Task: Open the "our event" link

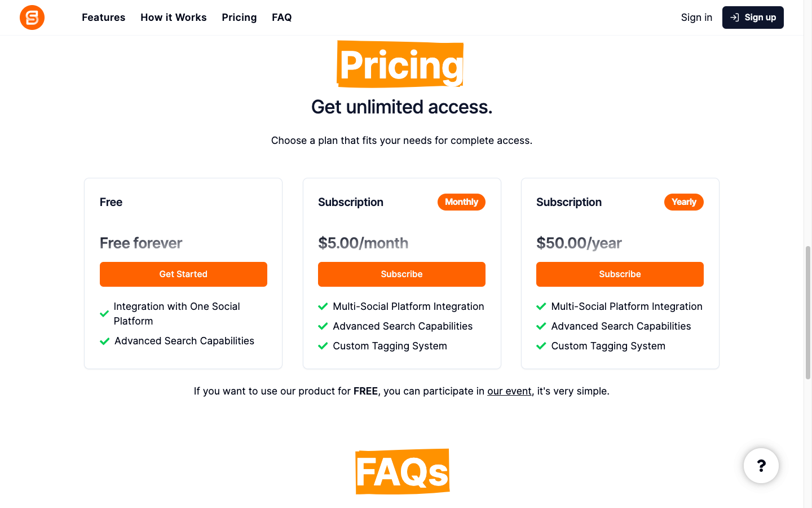Action: 509,391
